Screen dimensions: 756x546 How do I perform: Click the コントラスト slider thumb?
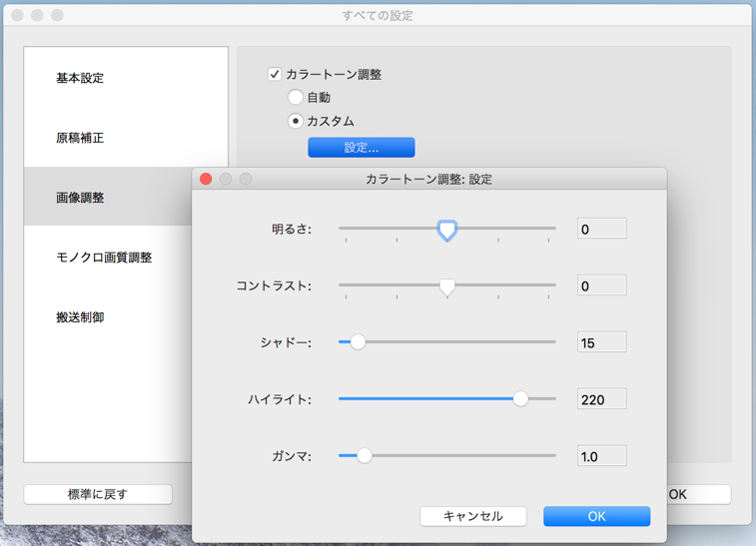[447, 287]
